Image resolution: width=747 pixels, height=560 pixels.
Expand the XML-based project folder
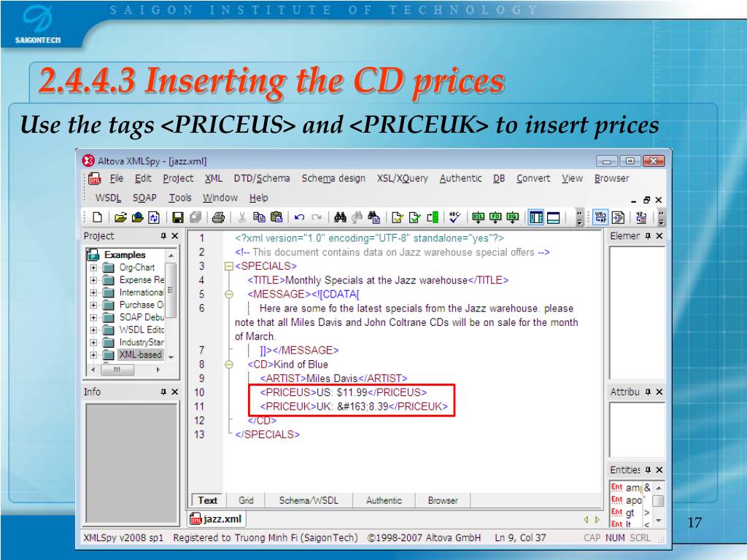click(x=93, y=355)
